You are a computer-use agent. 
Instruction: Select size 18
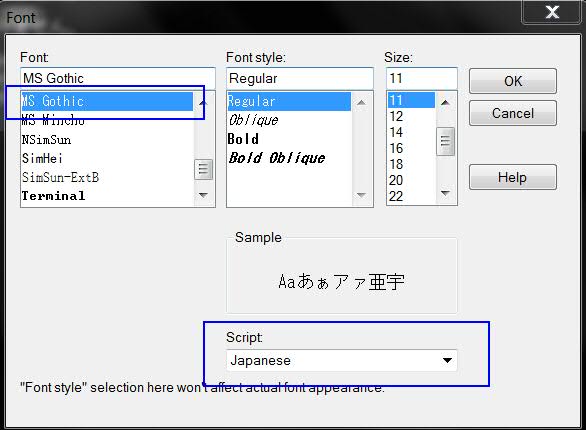(x=411, y=164)
